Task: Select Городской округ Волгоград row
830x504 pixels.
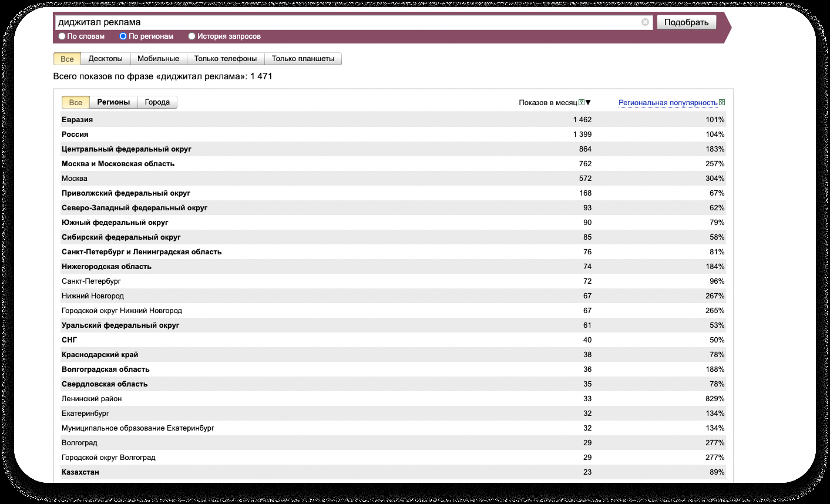Action: point(394,458)
